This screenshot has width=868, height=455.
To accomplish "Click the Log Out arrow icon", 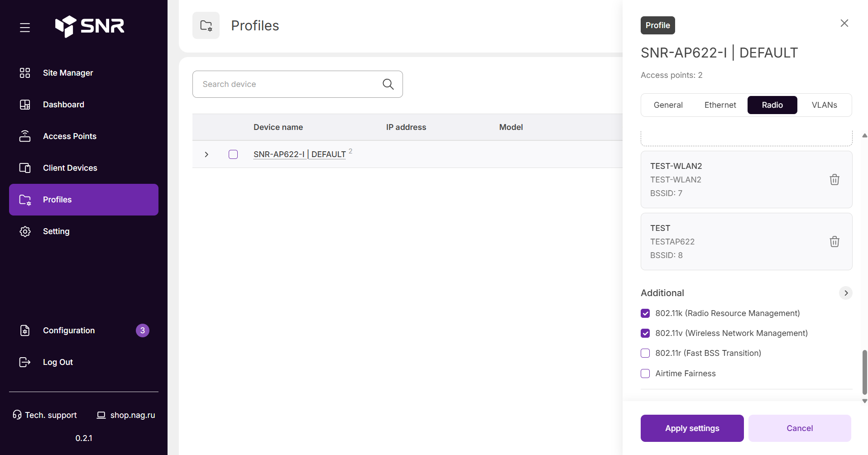I will (25, 362).
